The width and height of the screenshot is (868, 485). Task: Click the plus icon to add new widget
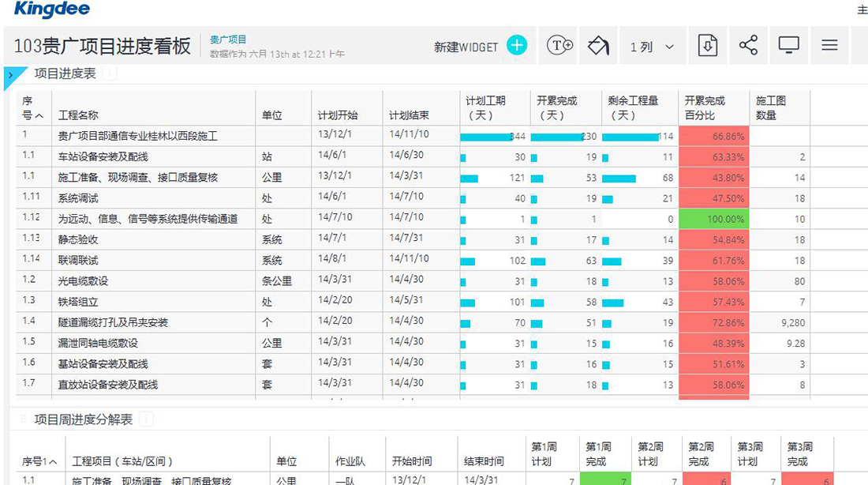517,46
